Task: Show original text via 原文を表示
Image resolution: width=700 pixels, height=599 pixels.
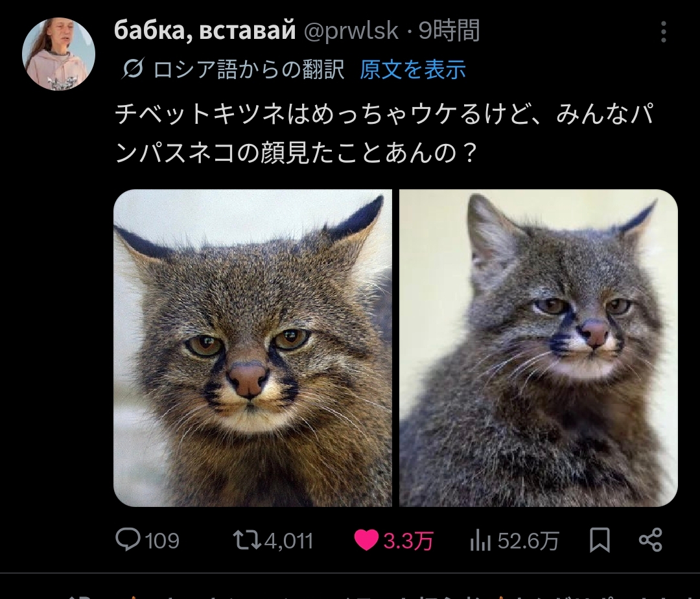Action: (x=413, y=69)
